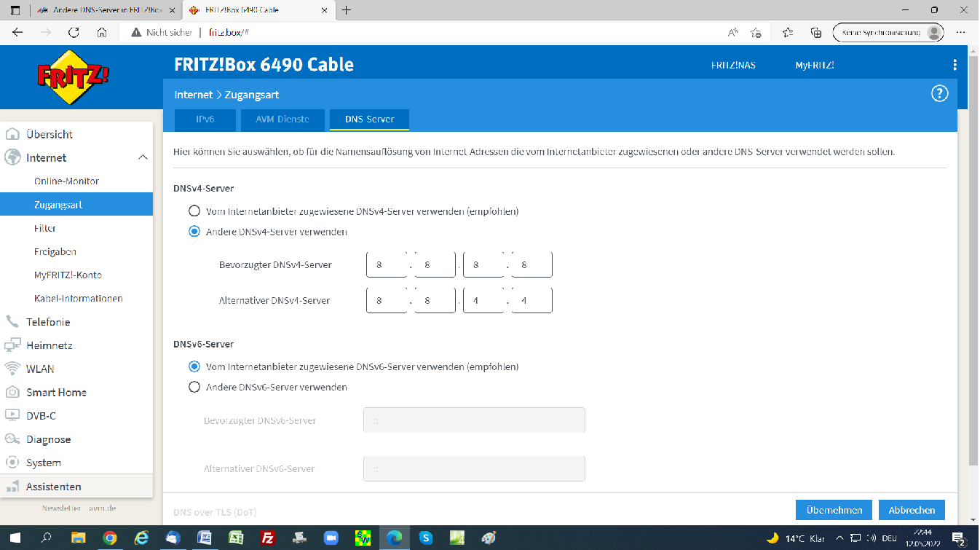980x550 pixels.
Task: Click third octet of Alternativer DNSv4-Server
Action: 483,300
